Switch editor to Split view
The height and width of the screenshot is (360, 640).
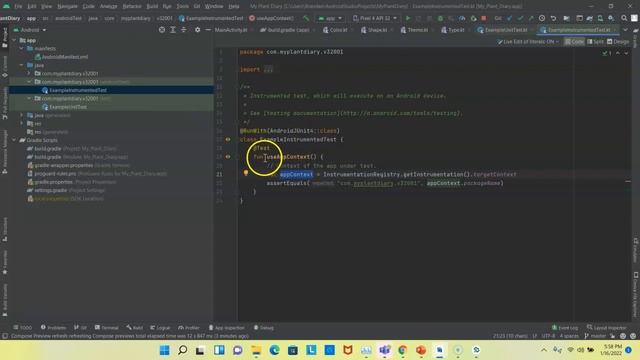pyautogui.click(x=596, y=42)
